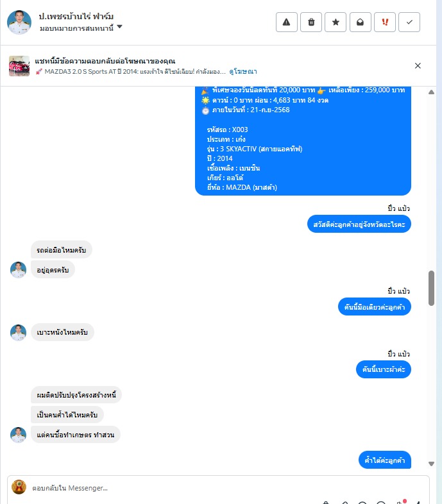
Task: Click the chat vertical scrollbar thumb
Action: (431, 288)
